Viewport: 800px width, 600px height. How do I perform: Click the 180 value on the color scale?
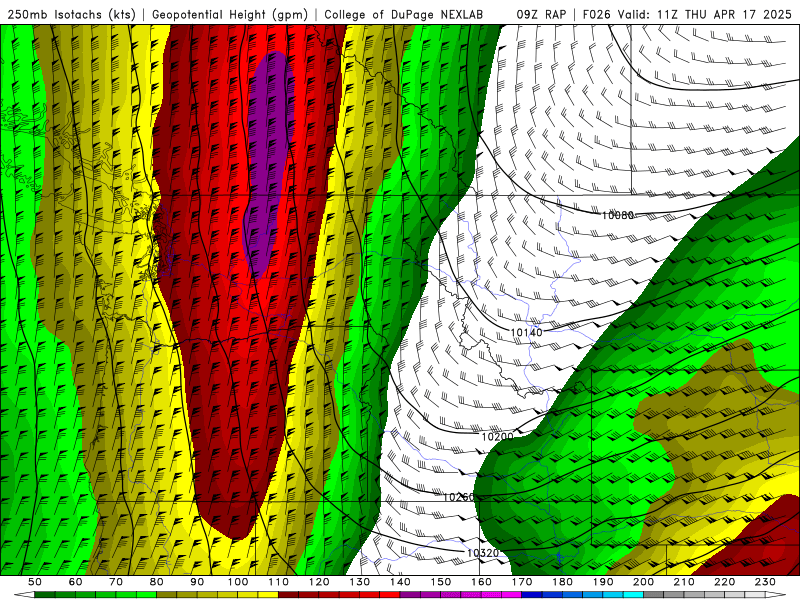pyautogui.click(x=562, y=582)
